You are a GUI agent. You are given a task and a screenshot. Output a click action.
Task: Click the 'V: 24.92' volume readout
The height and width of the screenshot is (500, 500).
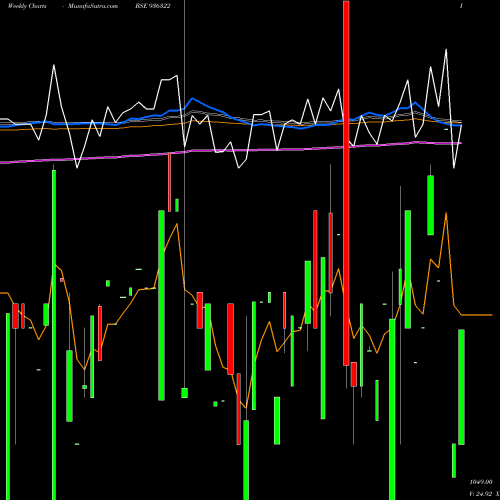coord(481,494)
